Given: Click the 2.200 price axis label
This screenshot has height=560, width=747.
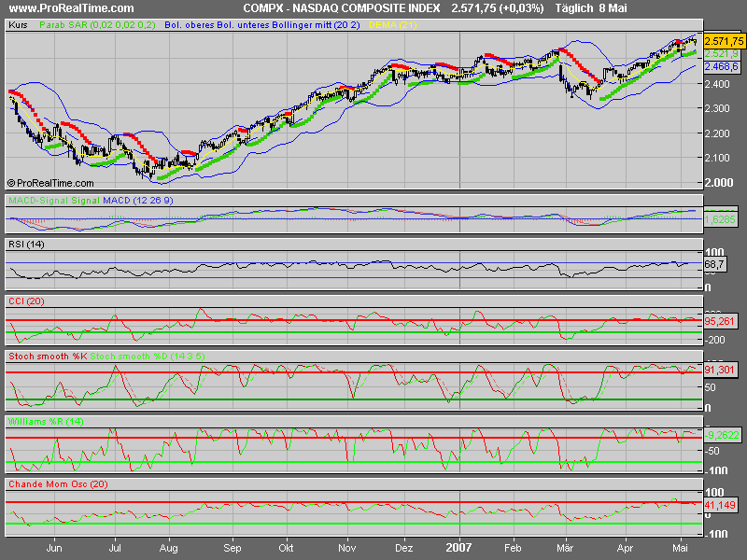Looking at the screenshot, I should pyautogui.click(x=717, y=133).
